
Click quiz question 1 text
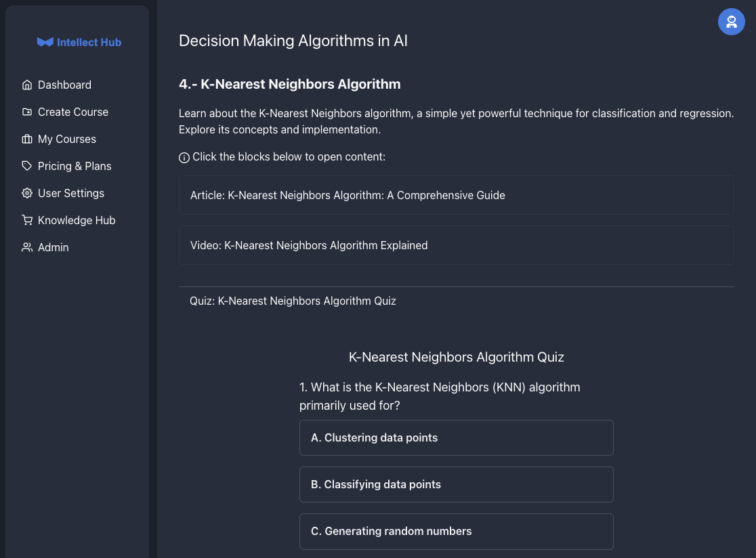(x=440, y=397)
